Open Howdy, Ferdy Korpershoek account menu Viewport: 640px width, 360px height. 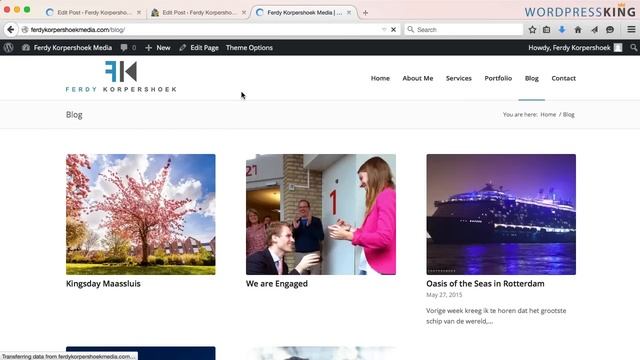click(x=569, y=47)
